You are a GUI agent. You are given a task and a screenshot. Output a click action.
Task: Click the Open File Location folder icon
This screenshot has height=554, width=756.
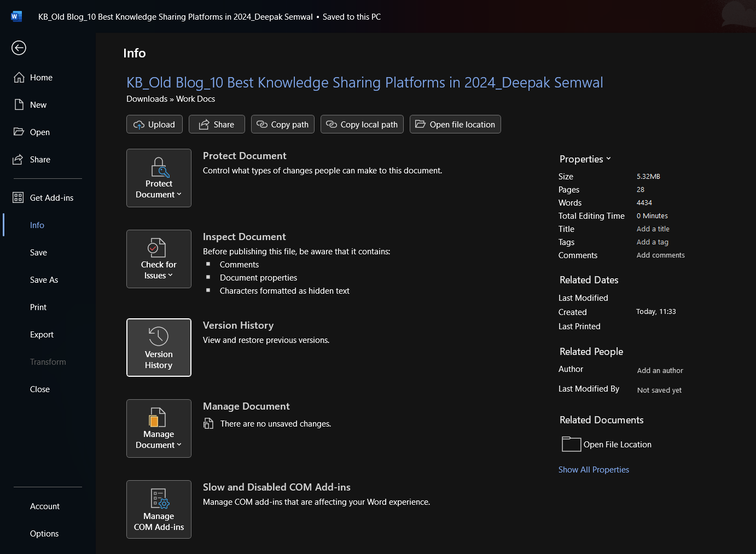point(571,444)
